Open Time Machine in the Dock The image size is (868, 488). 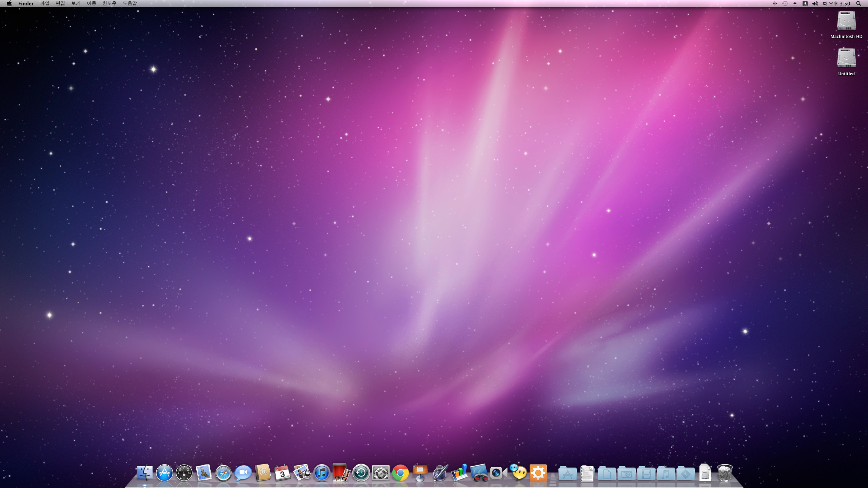tap(361, 472)
